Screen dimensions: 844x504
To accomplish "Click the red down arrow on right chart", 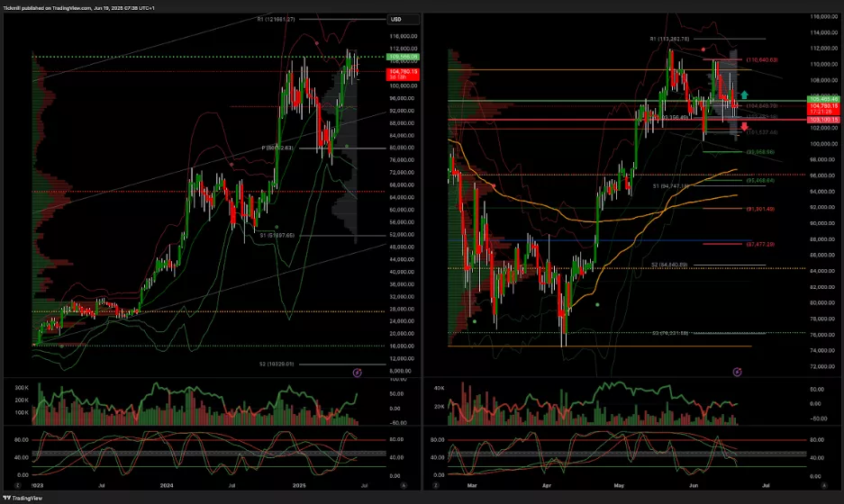I will 744,125.
